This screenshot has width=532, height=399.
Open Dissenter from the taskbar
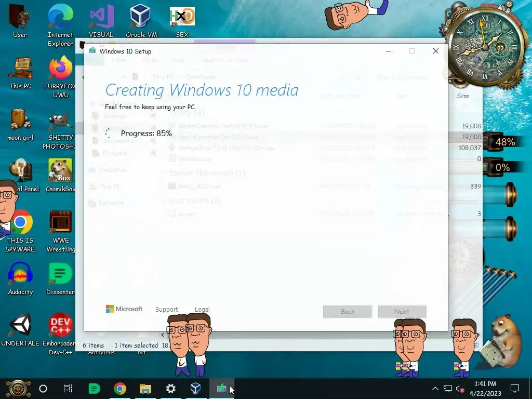pyautogui.click(x=94, y=389)
